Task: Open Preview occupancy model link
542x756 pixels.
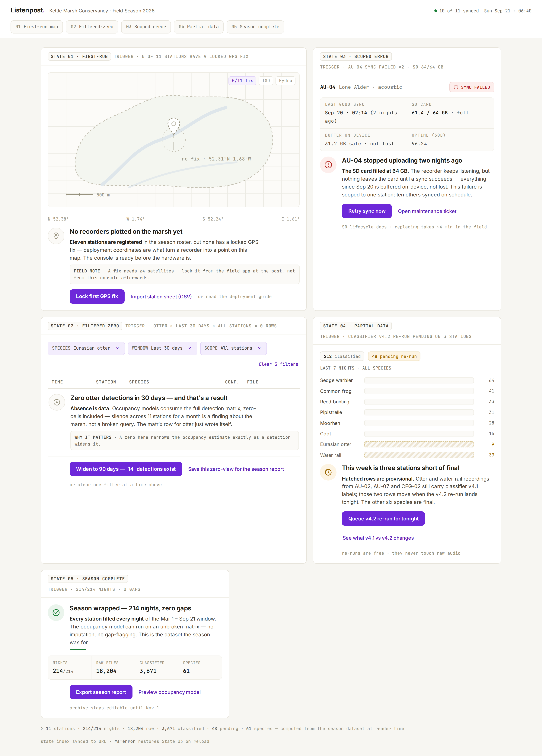Action: point(169,692)
